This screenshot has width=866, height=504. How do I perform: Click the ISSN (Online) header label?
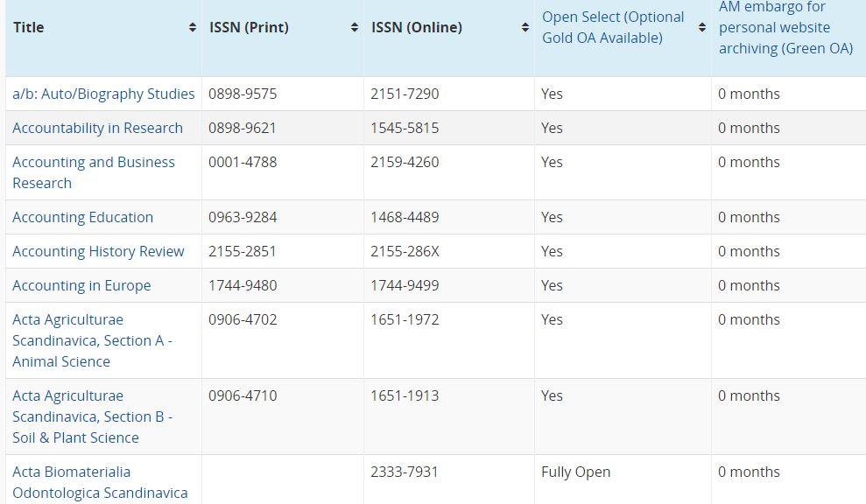(417, 27)
